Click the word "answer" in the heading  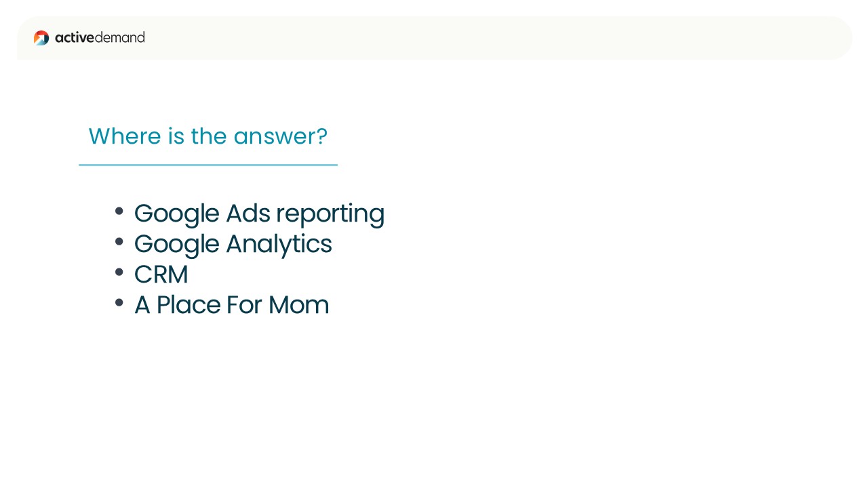[x=273, y=138]
